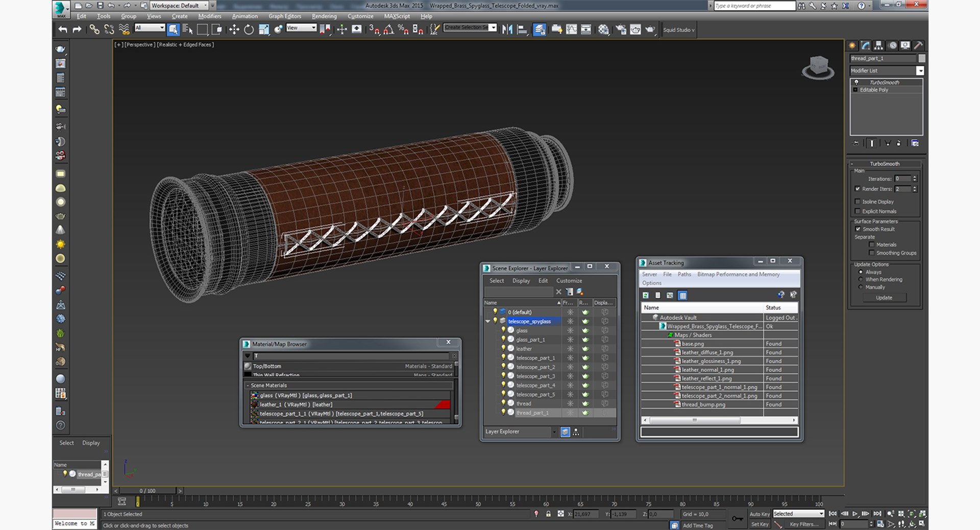
Task: Open the View reference coordinate dropdown
Action: 301,28
